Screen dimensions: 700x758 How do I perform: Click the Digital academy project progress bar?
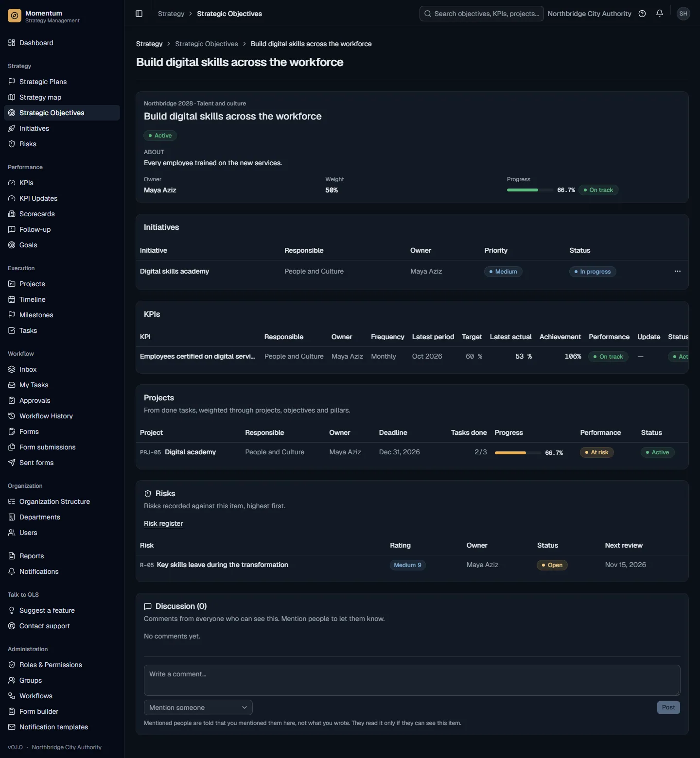[518, 452]
